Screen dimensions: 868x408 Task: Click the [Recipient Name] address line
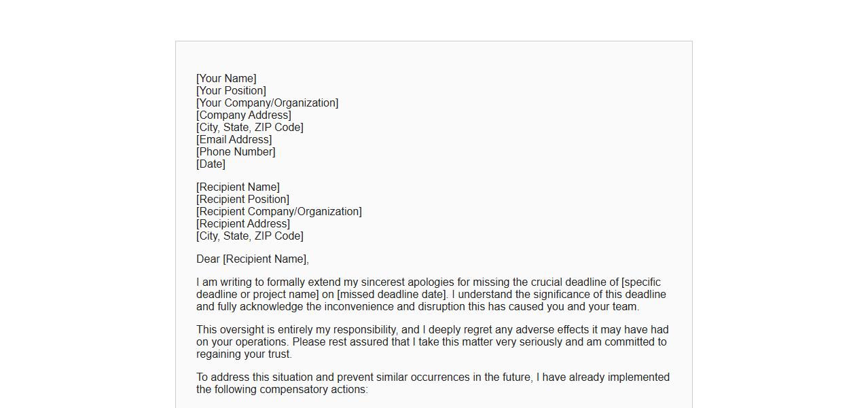click(238, 187)
